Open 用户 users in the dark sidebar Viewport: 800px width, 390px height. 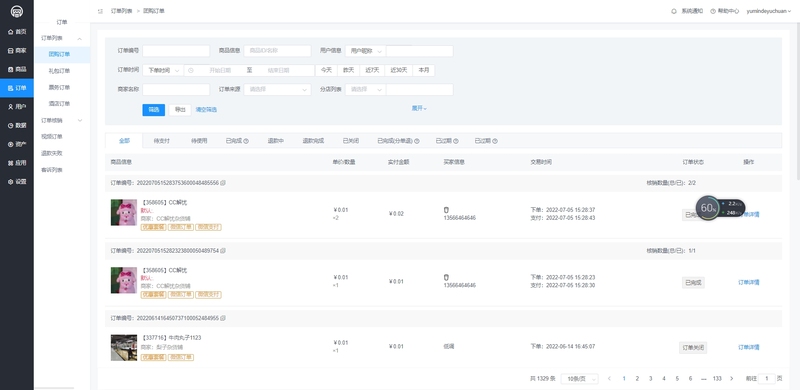(x=17, y=107)
